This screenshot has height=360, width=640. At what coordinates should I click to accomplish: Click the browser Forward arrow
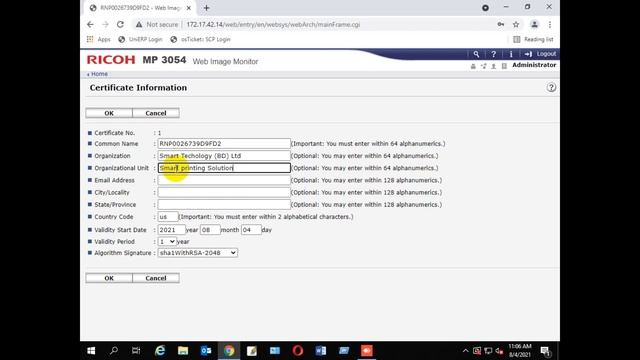(x=105, y=24)
